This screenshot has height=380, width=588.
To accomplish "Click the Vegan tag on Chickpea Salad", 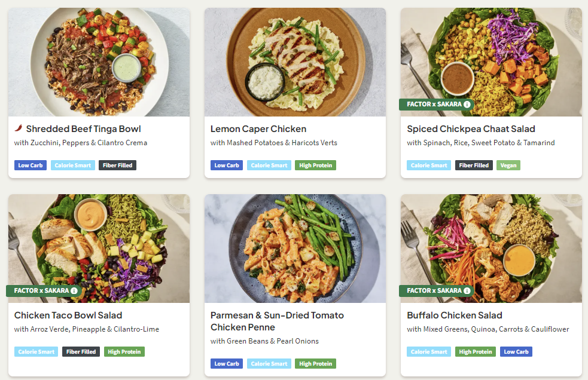I will point(508,166).
